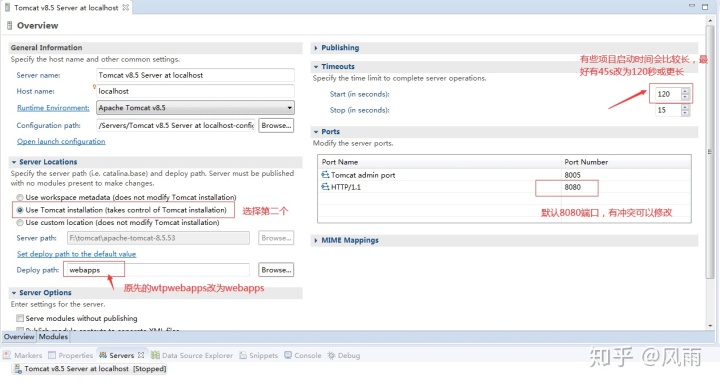The width and height of the screenshot is (720, 386).
Task: Decrease the Start timeout seconds
Action: tap(685, 97)
